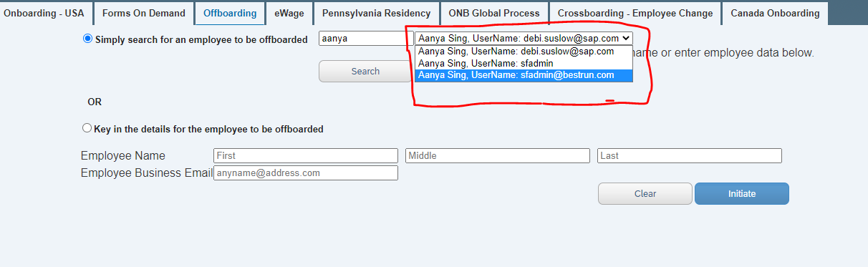Focus the First name field
The image size is (868, 267).
click(306, 155)
